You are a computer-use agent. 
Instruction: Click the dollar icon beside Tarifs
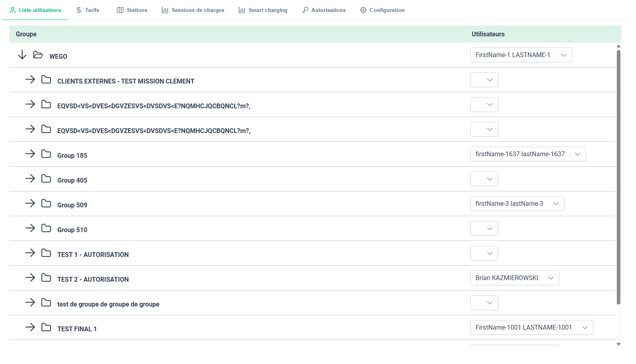tap(79, 10)
